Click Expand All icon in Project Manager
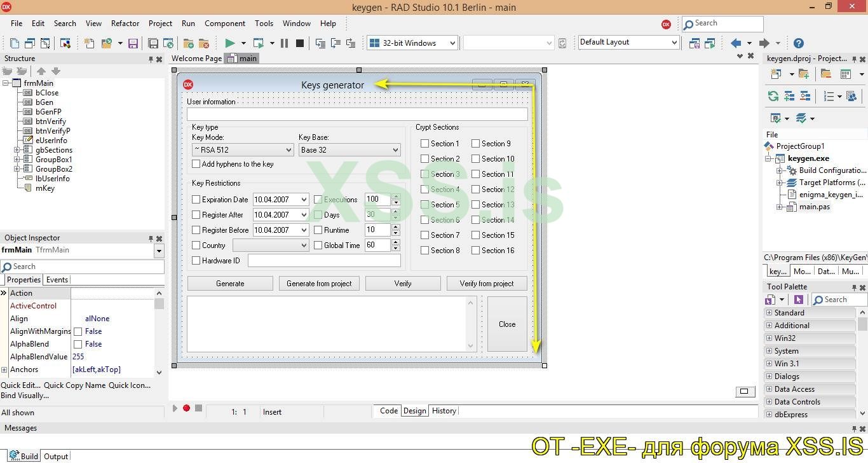 [x=789, y=96]
